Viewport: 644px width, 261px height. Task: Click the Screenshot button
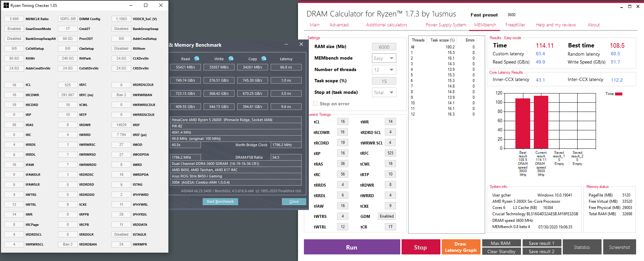(x=619, y=247)
